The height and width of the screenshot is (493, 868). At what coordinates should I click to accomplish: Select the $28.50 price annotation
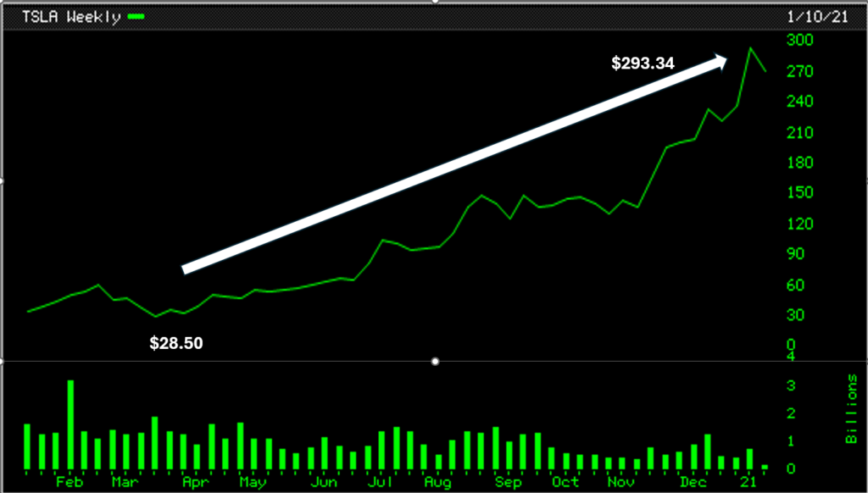click(x=176, y=343)
